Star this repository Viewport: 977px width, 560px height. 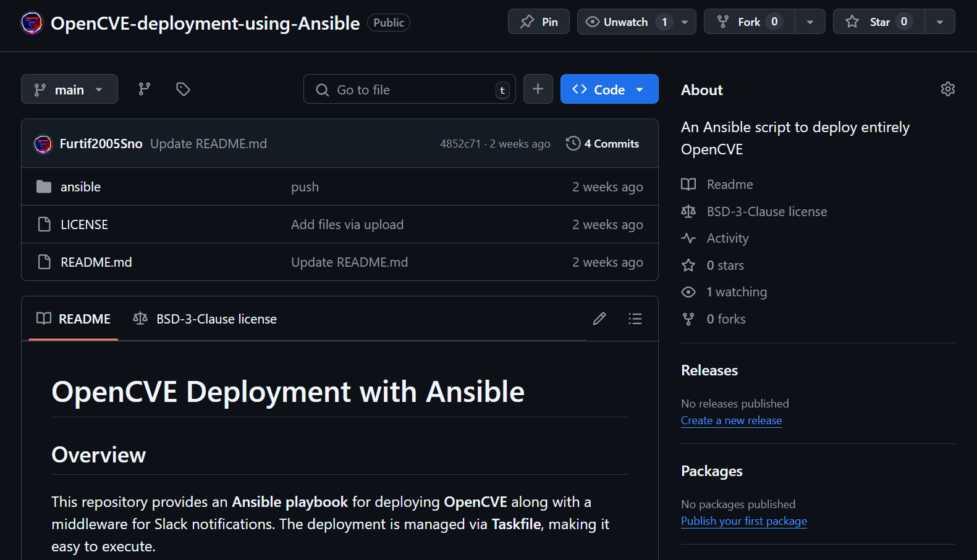click(x=879, y=22)
